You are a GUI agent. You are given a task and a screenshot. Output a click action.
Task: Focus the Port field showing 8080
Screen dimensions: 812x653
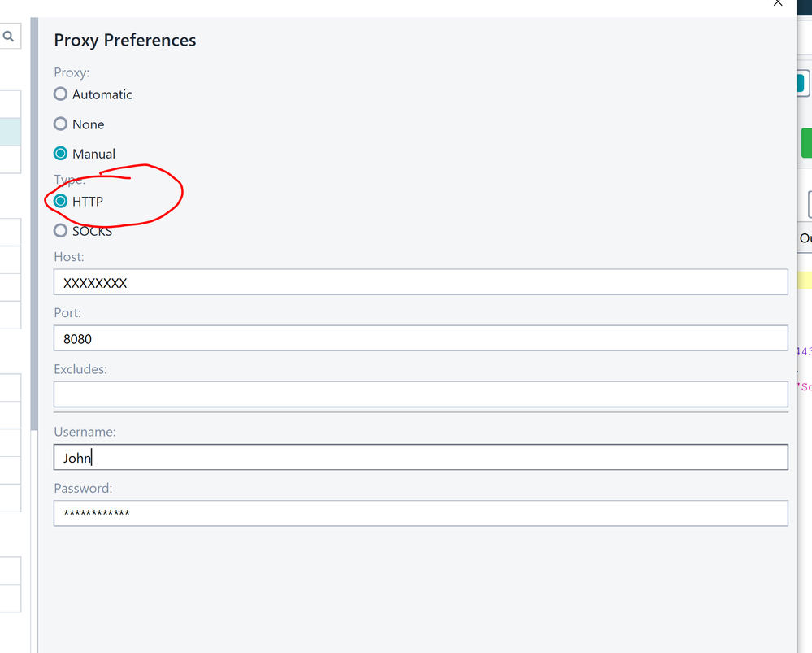click(420, 338)
